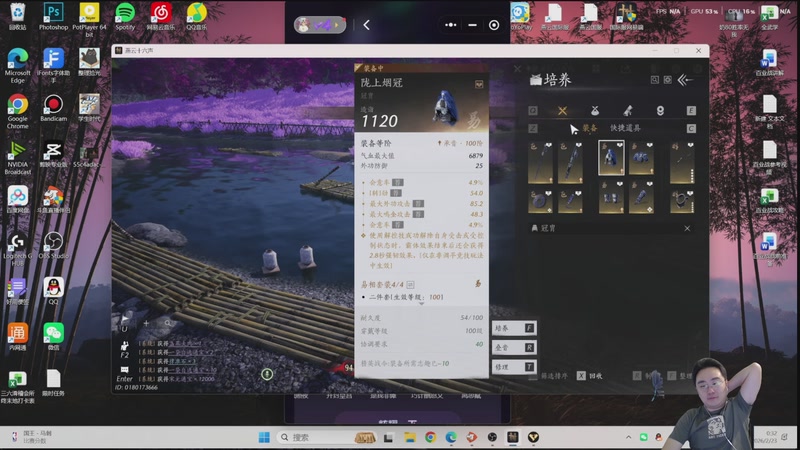This screenshot has width=800, height=450.
Task: Click the three-dots menu in overlay bar
Action: point(451,24)
